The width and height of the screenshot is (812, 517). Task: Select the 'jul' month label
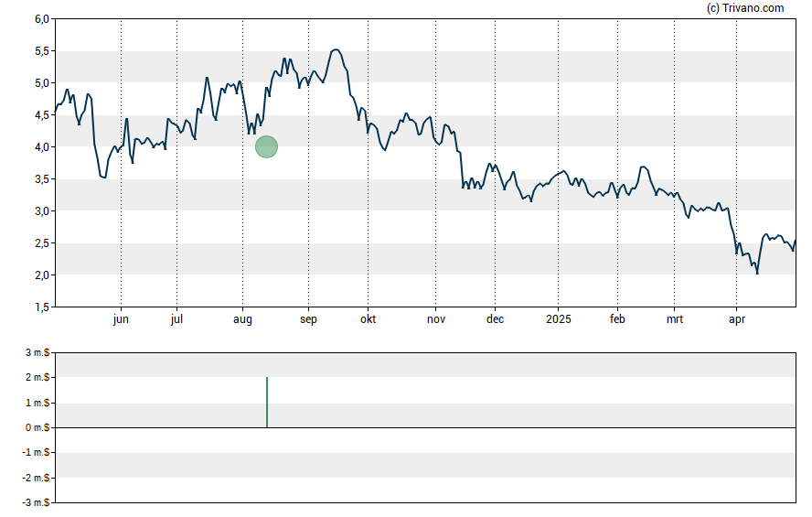[176, 319]
